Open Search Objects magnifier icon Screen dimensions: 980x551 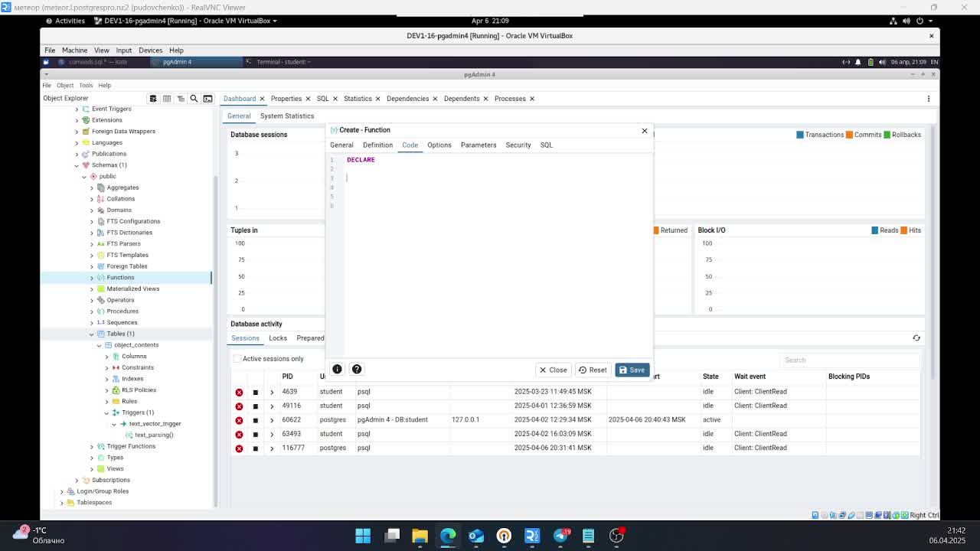tap(194, 99)
